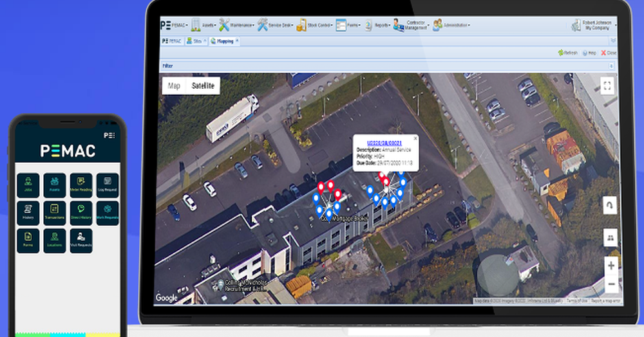Click the Description: Annual Service text in popup
The height and width of the screenshot is (337, 644).
[x=384, y=150]
